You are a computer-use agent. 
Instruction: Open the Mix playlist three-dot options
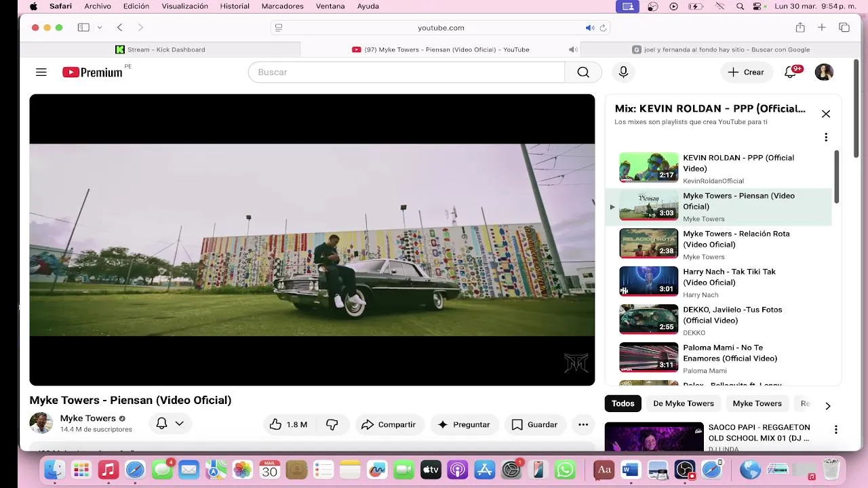click(x=826, y=138)
